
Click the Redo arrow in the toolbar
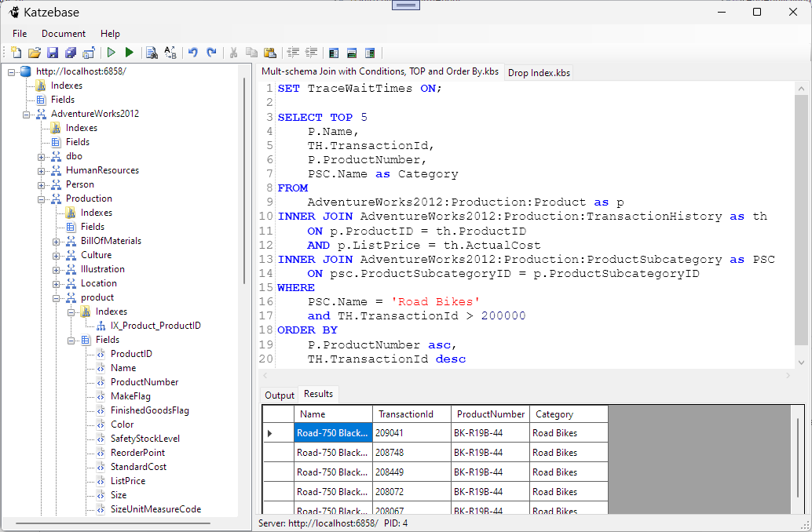click(211, 53)
